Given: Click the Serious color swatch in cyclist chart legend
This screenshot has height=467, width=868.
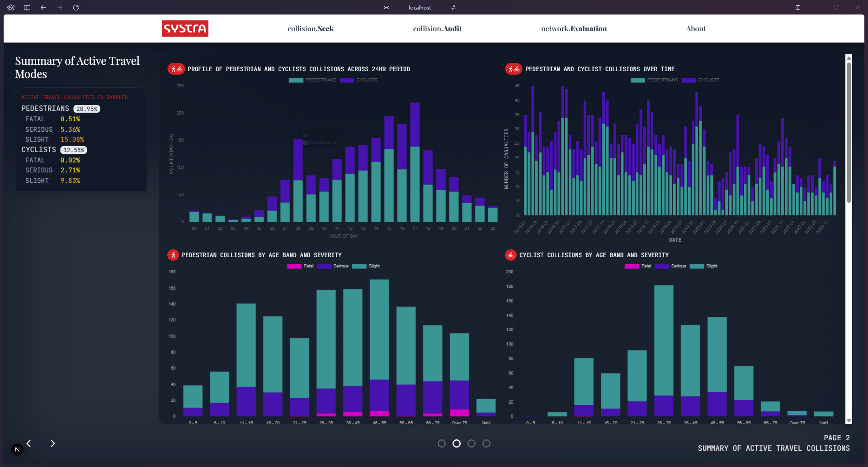Looking at the screenshot, I should click(662, 266).
